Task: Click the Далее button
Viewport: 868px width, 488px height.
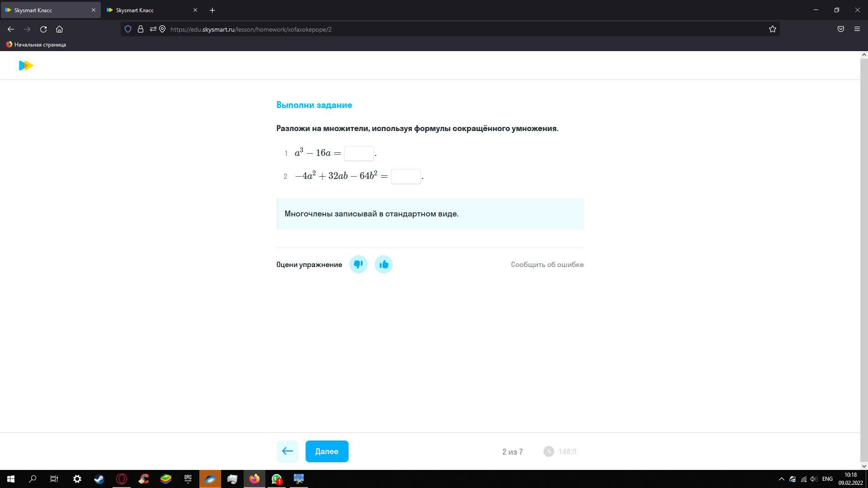Action: (326, 451)
